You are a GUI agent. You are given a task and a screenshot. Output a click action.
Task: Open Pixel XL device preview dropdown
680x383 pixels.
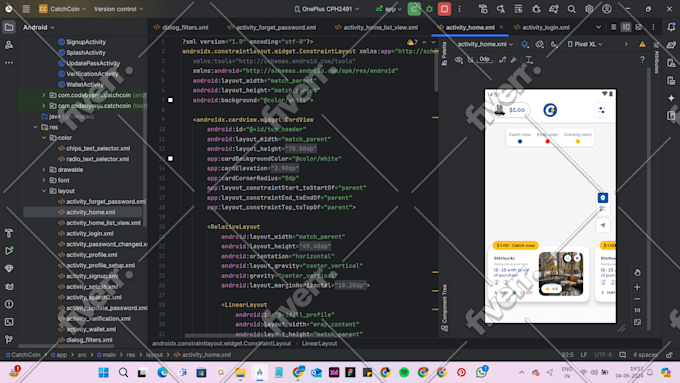585,44
